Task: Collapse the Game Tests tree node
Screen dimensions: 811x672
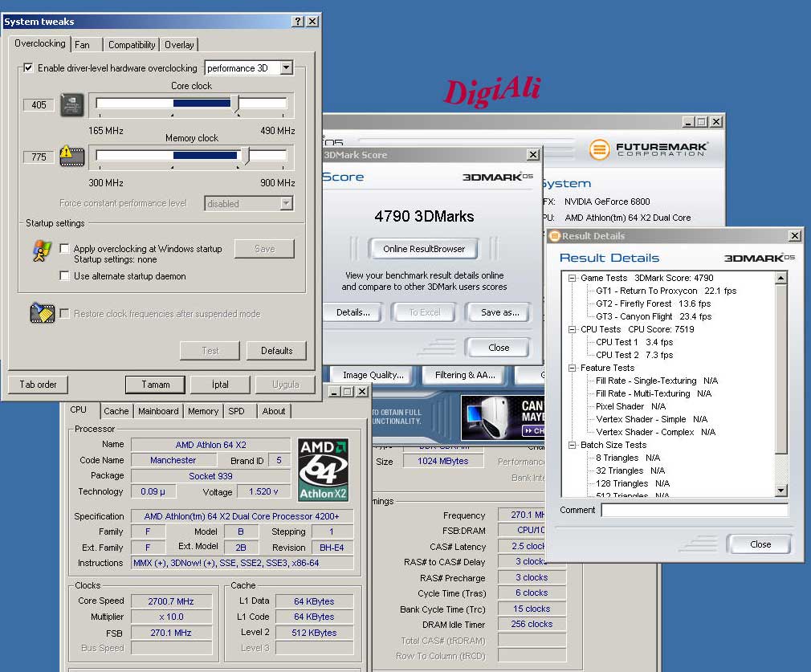Action: (x=572, y=278)
